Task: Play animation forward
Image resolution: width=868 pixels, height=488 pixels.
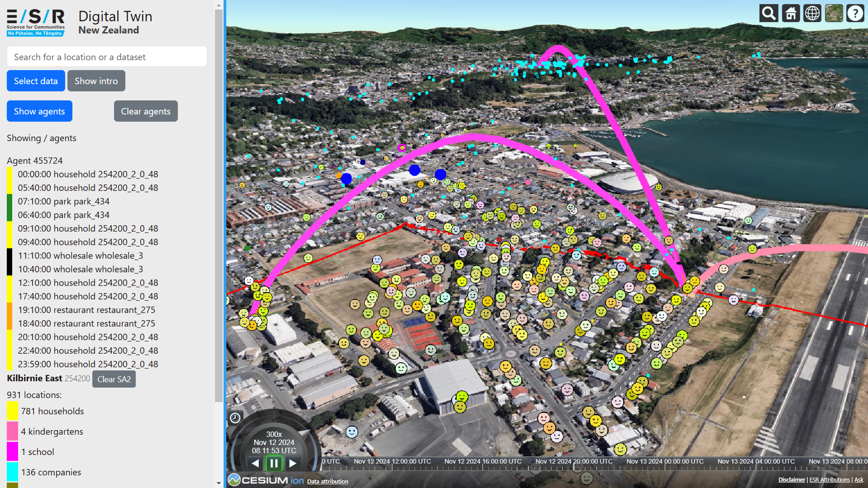Action: [292, 463]
